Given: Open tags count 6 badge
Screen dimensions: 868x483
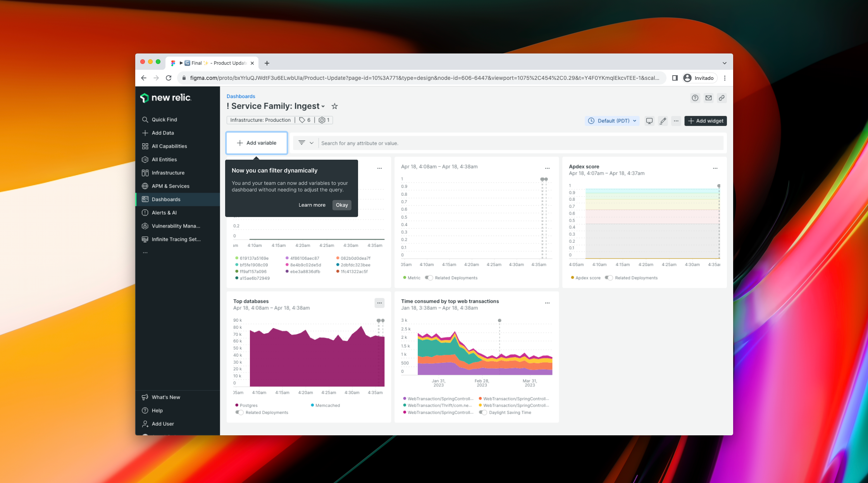Looking at the screenshot, I should pyautogui.click(x=305, y=120).
